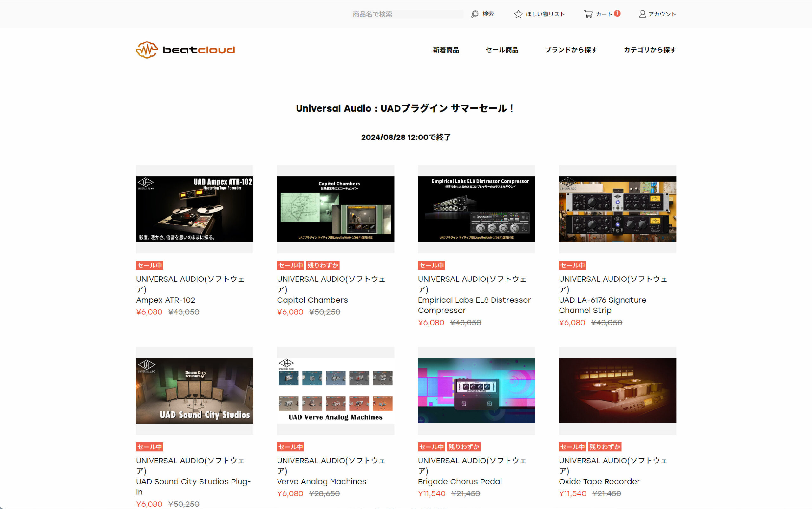Click the beatcloud logo
Screen dimensions: 812x509
[185, 50]
